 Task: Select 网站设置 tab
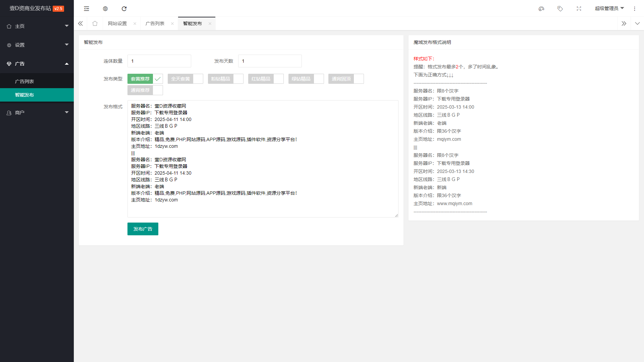pos(117,23)
